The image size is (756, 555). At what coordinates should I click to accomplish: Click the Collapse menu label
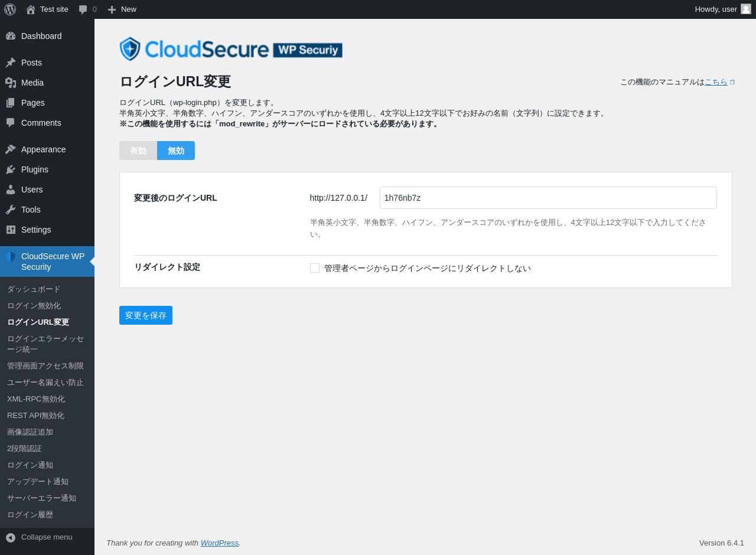pyautogui.click(x=47, y=537)
